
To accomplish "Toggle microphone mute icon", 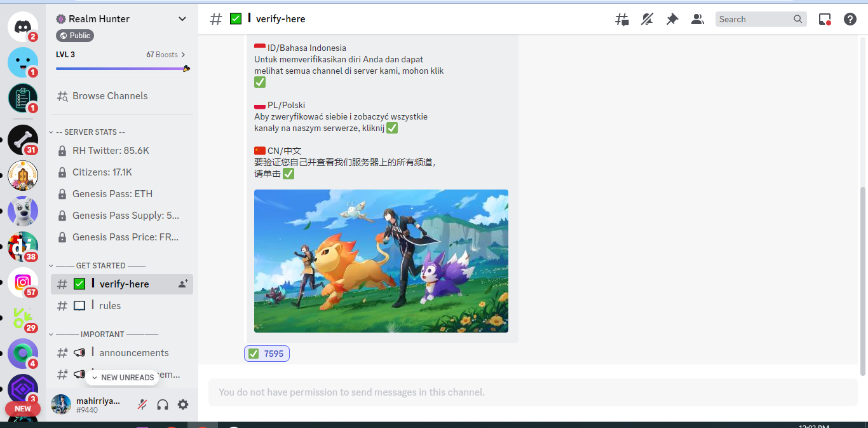I will (x=142, y=404).
